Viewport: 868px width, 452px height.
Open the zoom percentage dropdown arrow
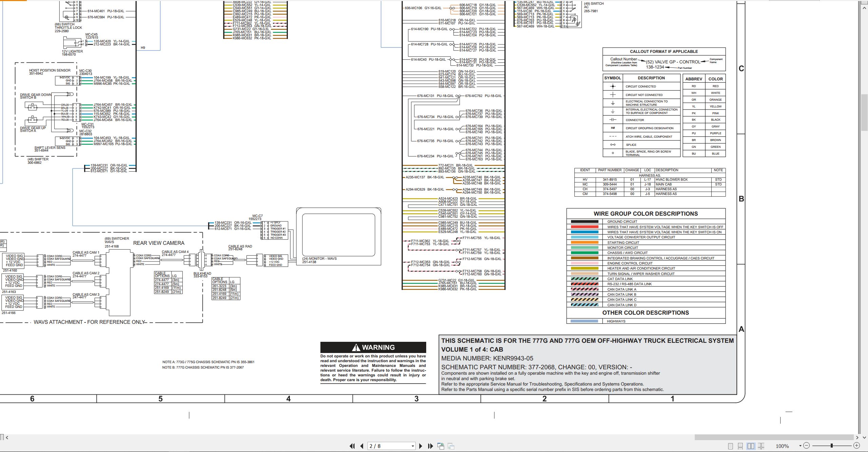pos(800,446)
